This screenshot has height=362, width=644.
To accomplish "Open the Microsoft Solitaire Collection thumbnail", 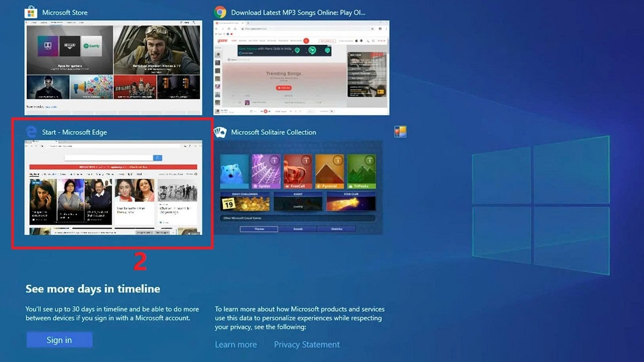I will (x=298, y=188).
